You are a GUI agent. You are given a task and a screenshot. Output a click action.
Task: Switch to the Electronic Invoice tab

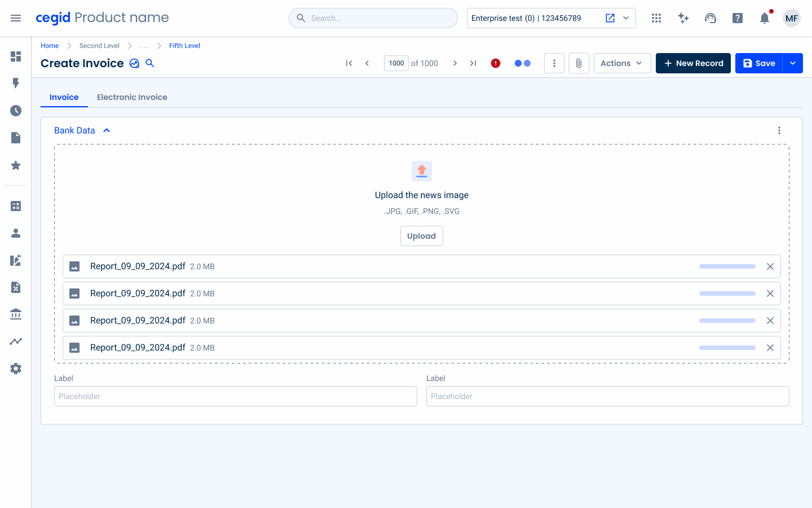click(132, 97)
